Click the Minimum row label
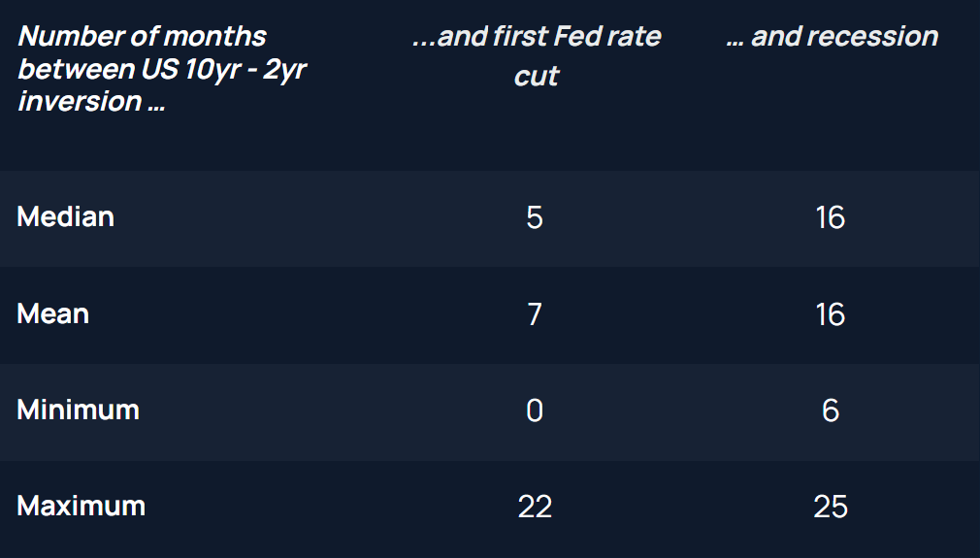The width and height of the screenshot is (980, 558). [79, 410]
